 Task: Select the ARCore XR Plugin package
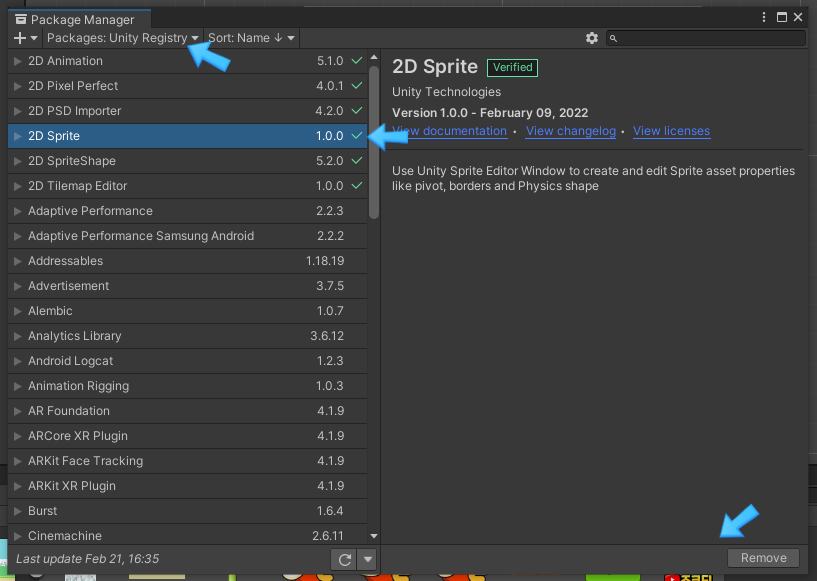coord(188,436)
